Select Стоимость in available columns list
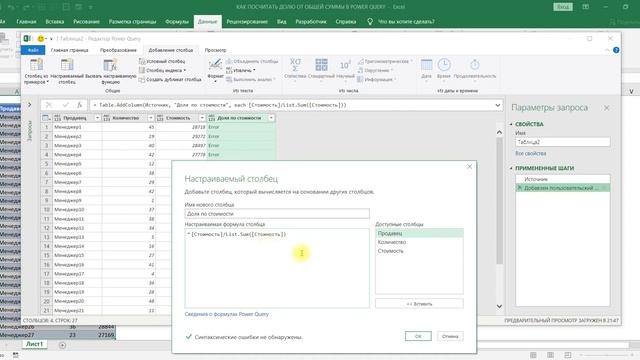Viewport: 640px width, 360px height. [419, 251]
